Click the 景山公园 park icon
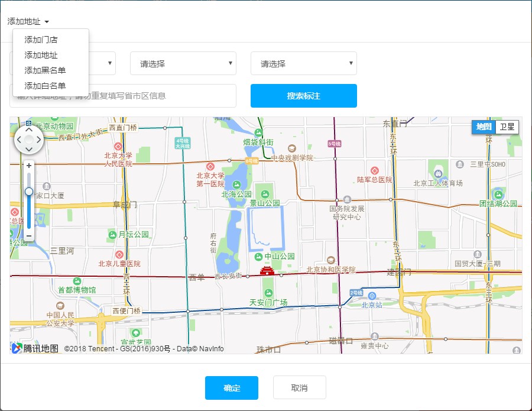 pos(265,194)
